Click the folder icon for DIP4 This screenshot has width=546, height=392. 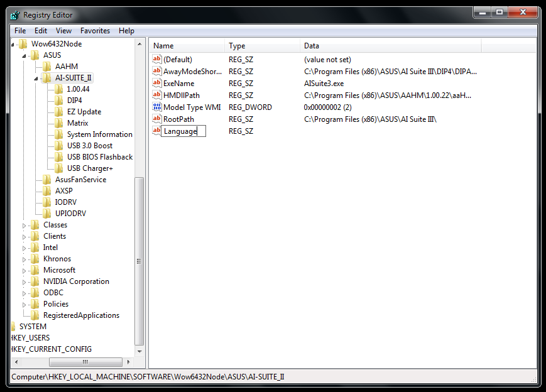[59, 101]
